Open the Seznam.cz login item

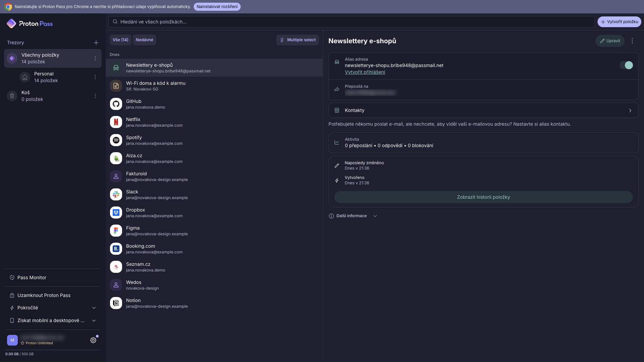click(214, 267)
